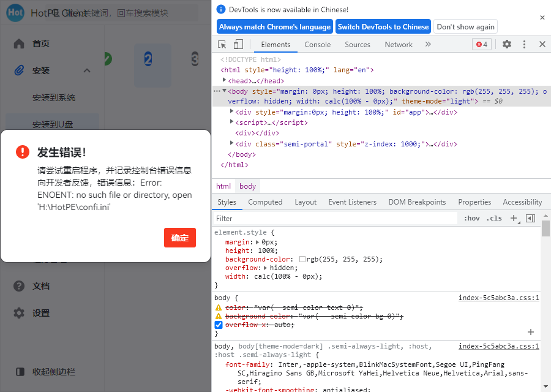Expand the head element node
The image size is (551, 392).
click(x=225, y=81)
